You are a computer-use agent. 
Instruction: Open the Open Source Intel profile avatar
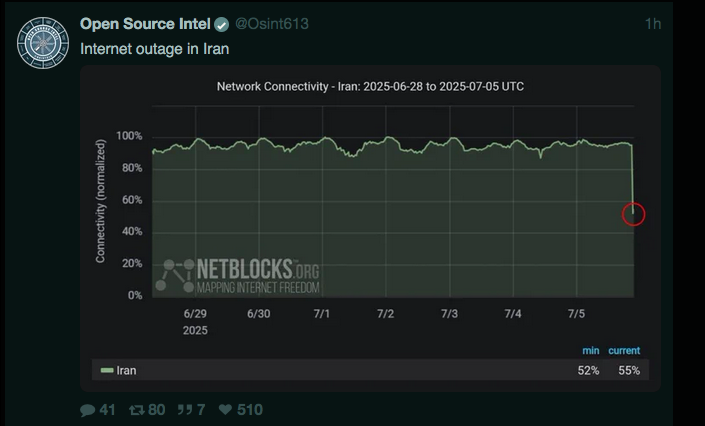pyautogui.click(x=43, y=43)
